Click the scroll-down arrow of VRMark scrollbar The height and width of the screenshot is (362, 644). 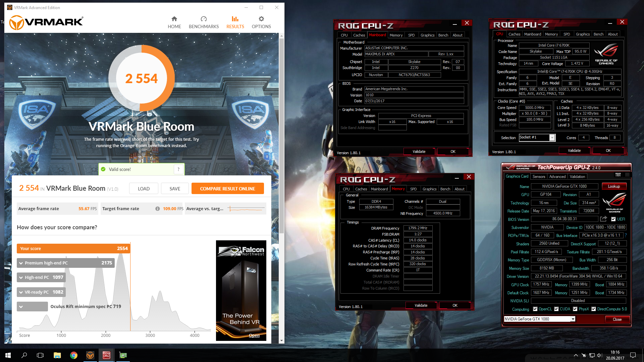pyautogui.click(x=281, y=341)
